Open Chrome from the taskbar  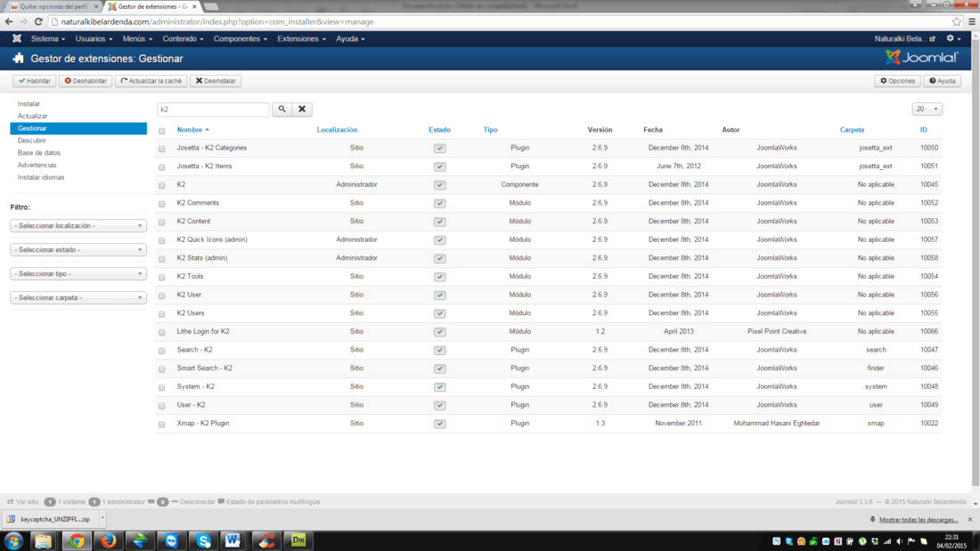coord(77,540)
